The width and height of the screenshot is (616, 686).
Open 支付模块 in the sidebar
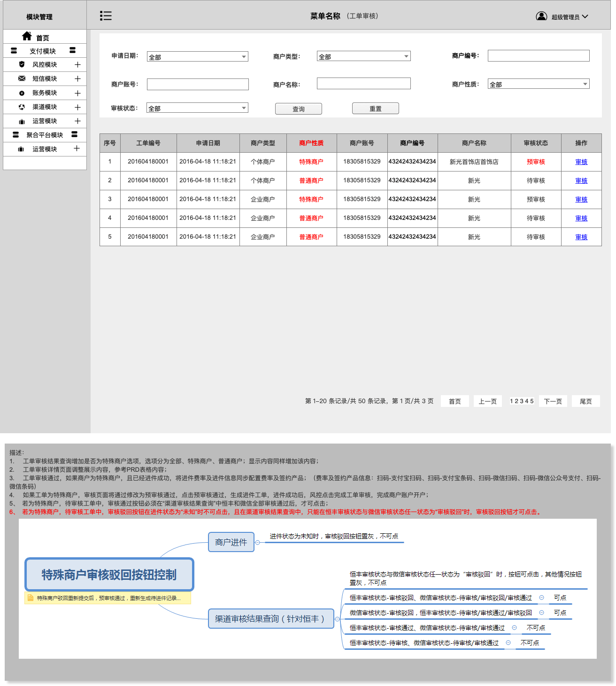pos(43,51)
